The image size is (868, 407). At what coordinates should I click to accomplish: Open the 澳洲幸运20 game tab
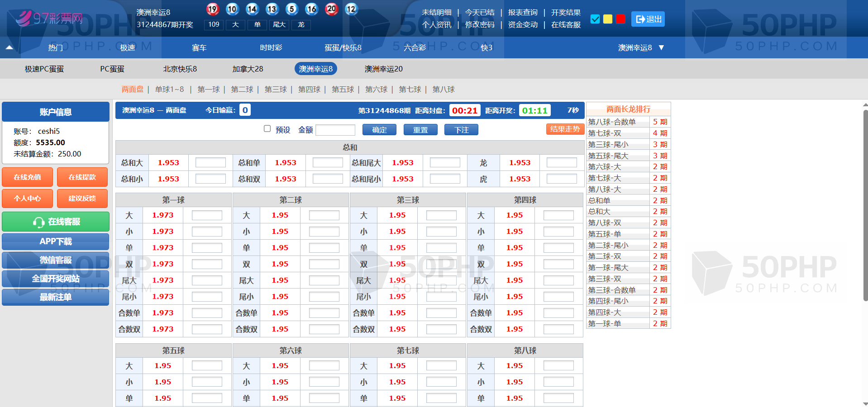[383, 69]
